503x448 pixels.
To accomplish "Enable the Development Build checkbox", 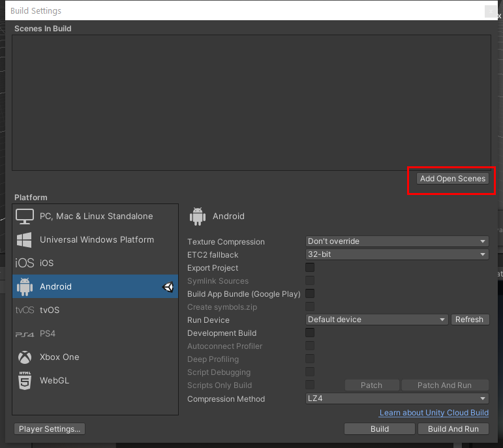I will pos(310,333).
